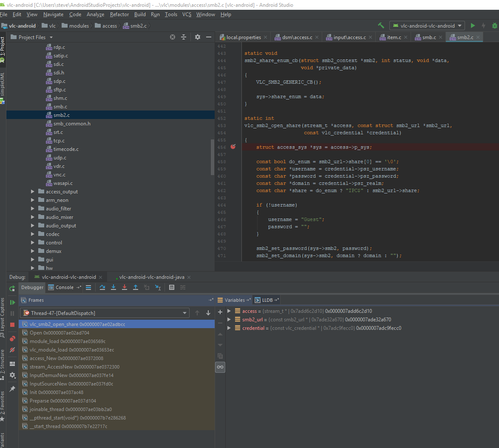Toggle the Pin Tab icon

coord(12,389)
